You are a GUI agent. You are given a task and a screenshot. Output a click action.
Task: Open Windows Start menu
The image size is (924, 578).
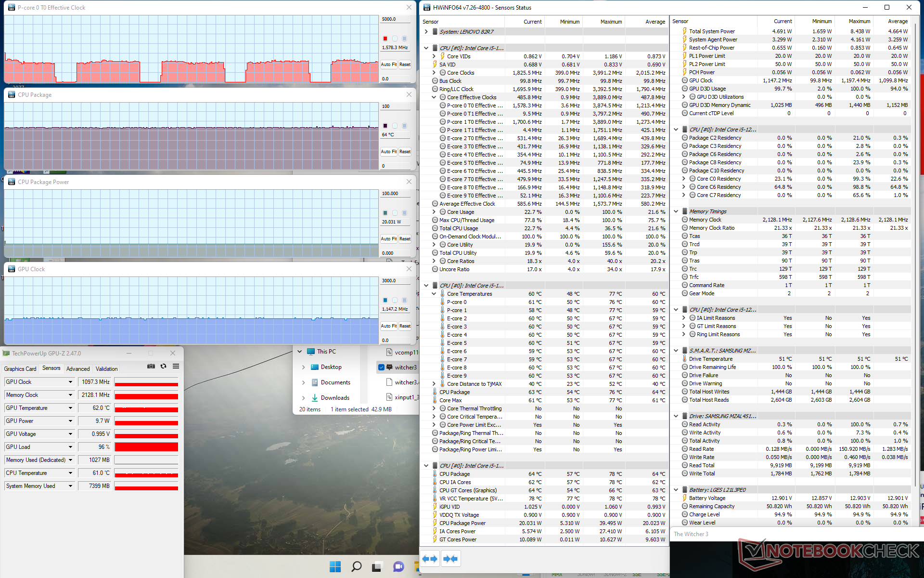pyautogui.click(x=335, y=566)
